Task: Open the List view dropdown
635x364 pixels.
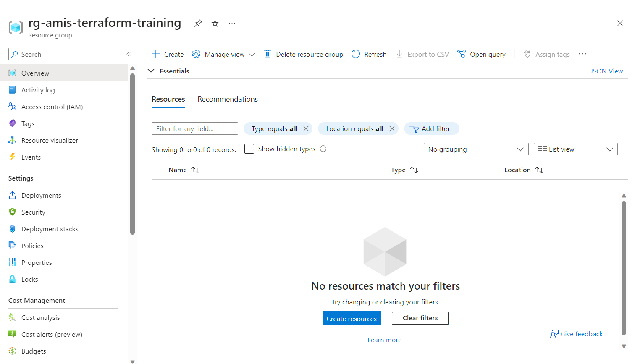Action: click(575, 149)
